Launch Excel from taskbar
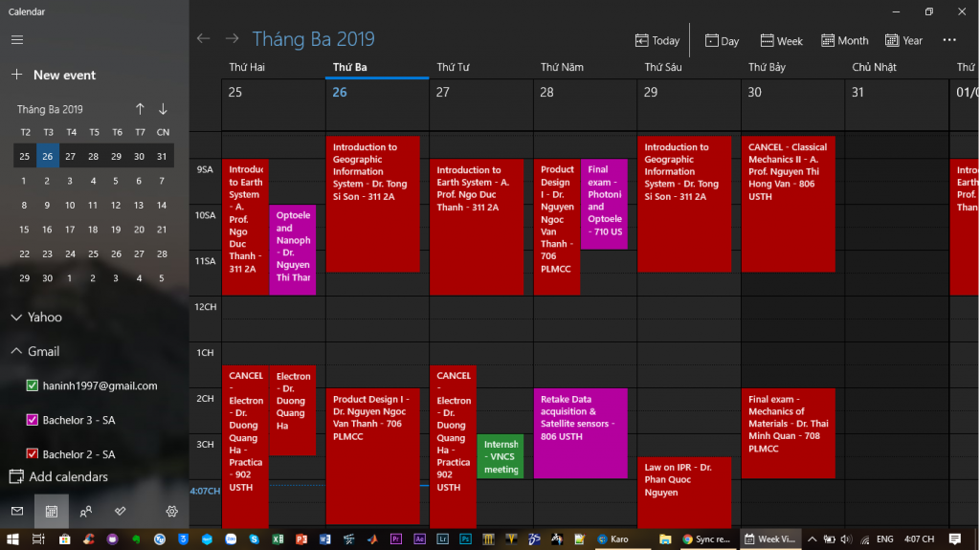The height and width of the screenshot is (550, 980). point(278,539)
